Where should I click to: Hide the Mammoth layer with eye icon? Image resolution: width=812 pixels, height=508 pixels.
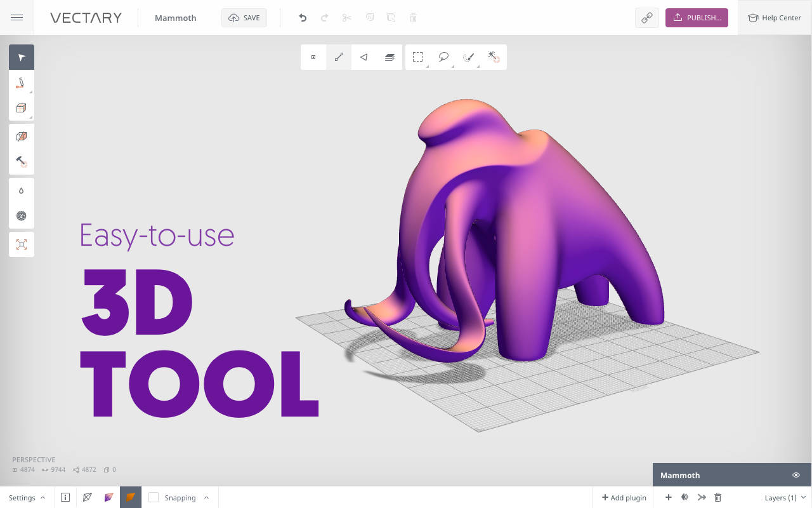point(796,475)
